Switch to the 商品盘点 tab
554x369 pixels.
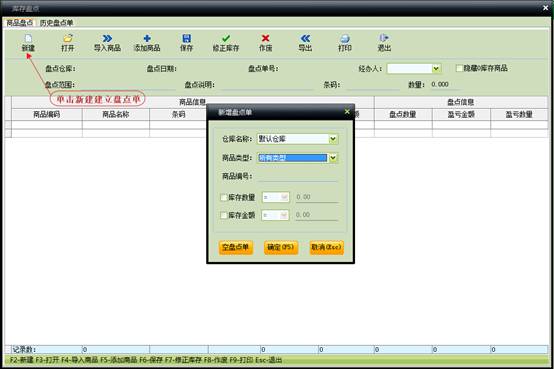pyautogui.click(x=19, y=23)
